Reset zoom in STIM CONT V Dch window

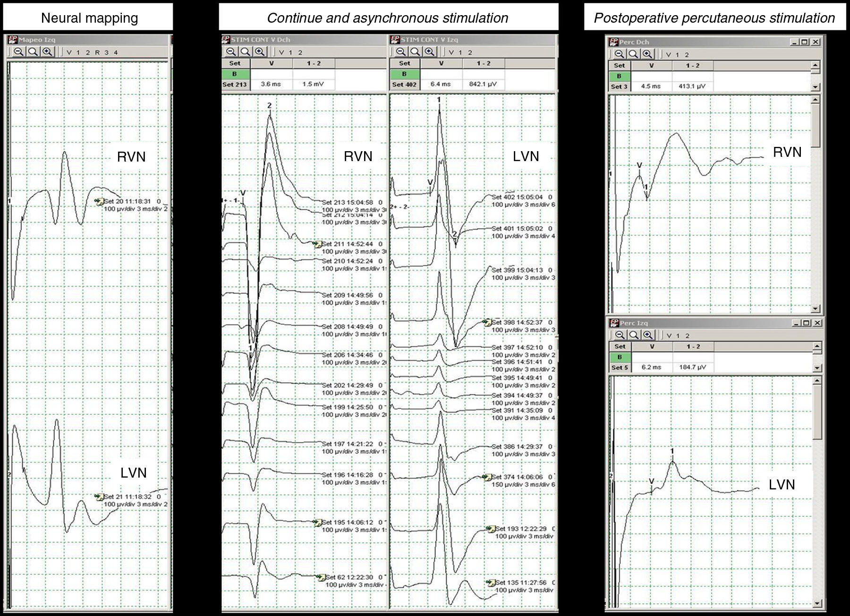245,52
